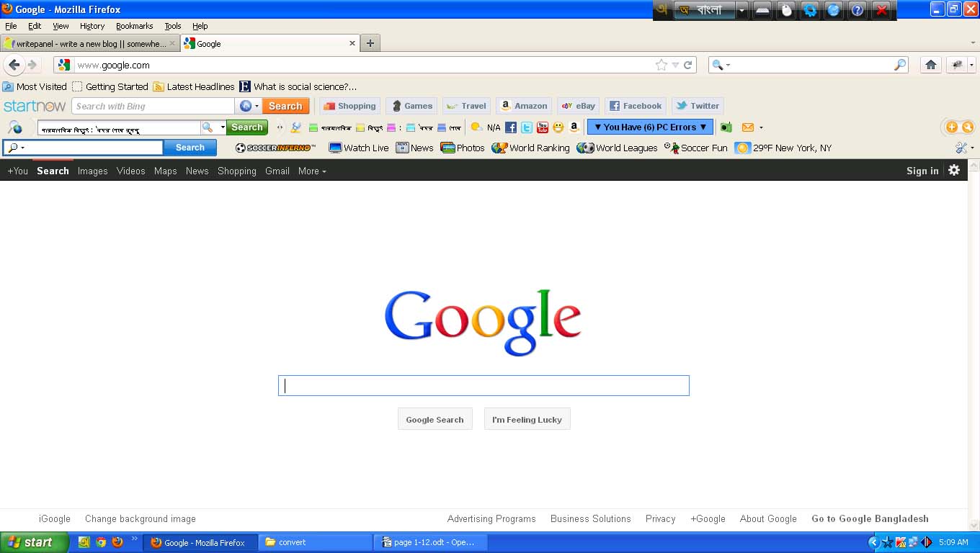Reload the page with refresh icon
Image resolution: width=980 pixels, height=553 pixels.
pos(688,65)
